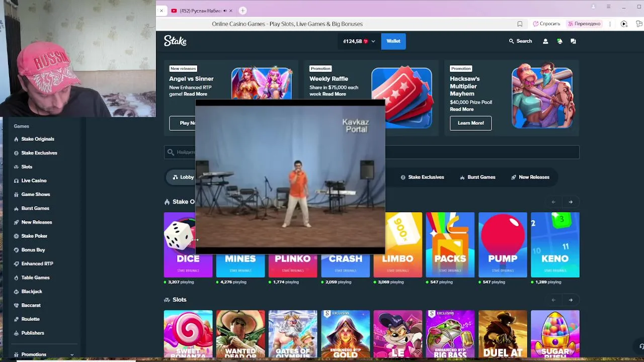Select the Lobby tab
Viewport: 644px width, 362px height.
point(183,177)
